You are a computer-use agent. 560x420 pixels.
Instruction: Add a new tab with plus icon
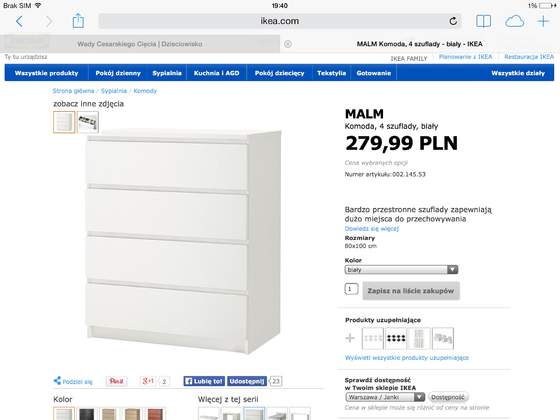click(x=543, y=21)
